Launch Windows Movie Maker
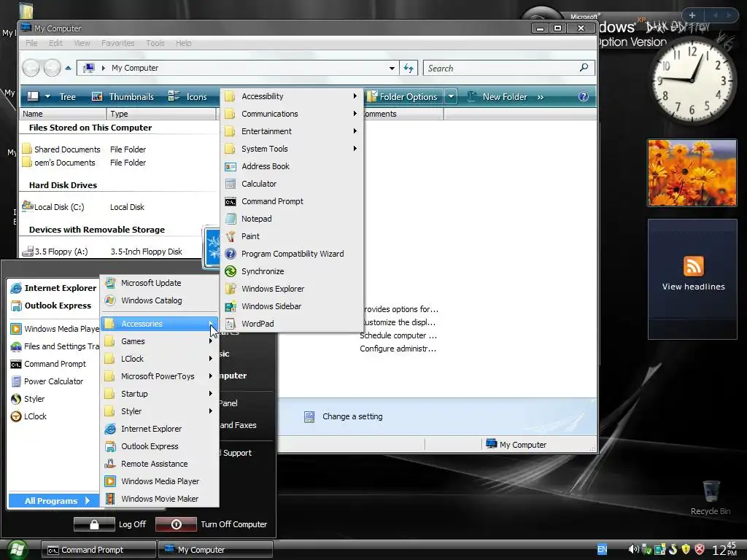 pos(159,499)
